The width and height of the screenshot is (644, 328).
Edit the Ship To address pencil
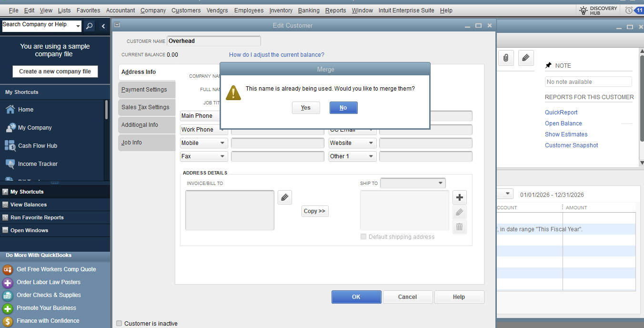click(460, 212)
